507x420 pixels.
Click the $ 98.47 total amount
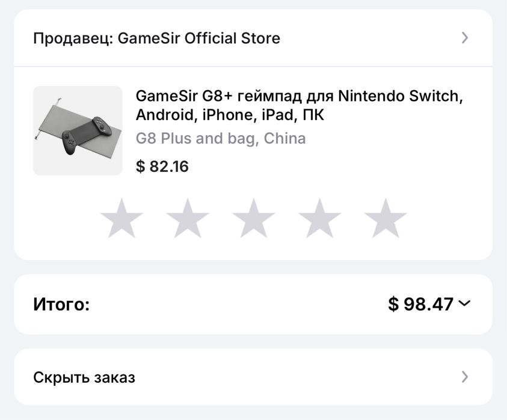coord(420,304)
